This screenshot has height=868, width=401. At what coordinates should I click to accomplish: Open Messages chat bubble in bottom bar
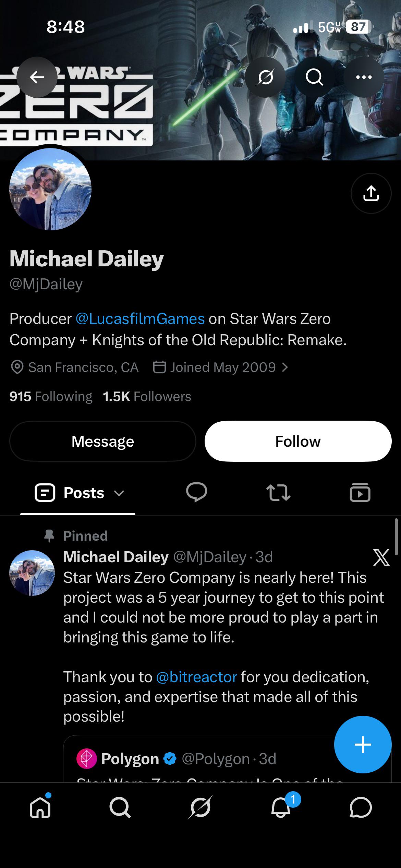tap(361, 807)
